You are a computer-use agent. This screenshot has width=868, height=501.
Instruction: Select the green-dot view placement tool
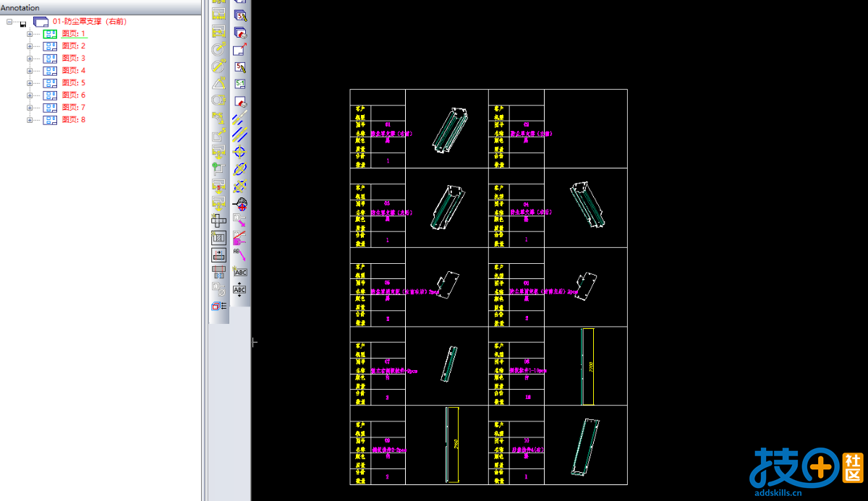click(x=218, y=168)
